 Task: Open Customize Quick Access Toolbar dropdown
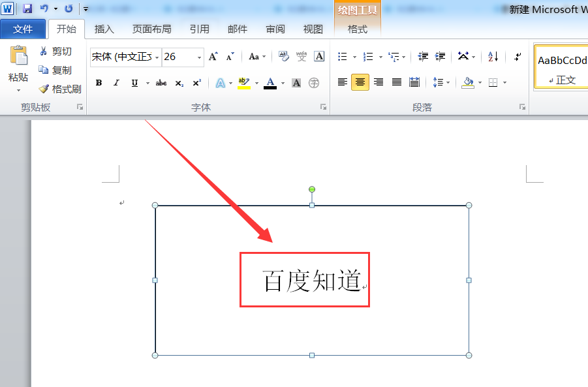pyautogui.click(x=86, y=8)
